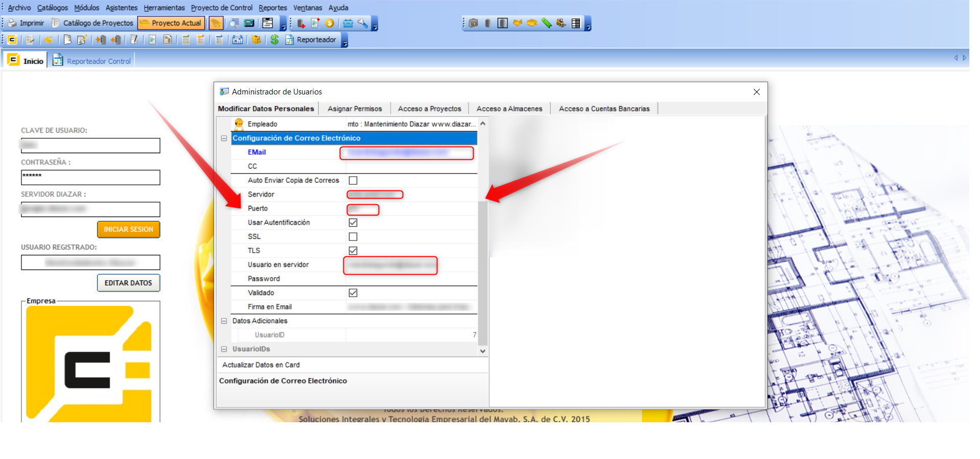Collapse the Datos Adicionales group
This screenshot has width=980, height=459.
(224, 321)
